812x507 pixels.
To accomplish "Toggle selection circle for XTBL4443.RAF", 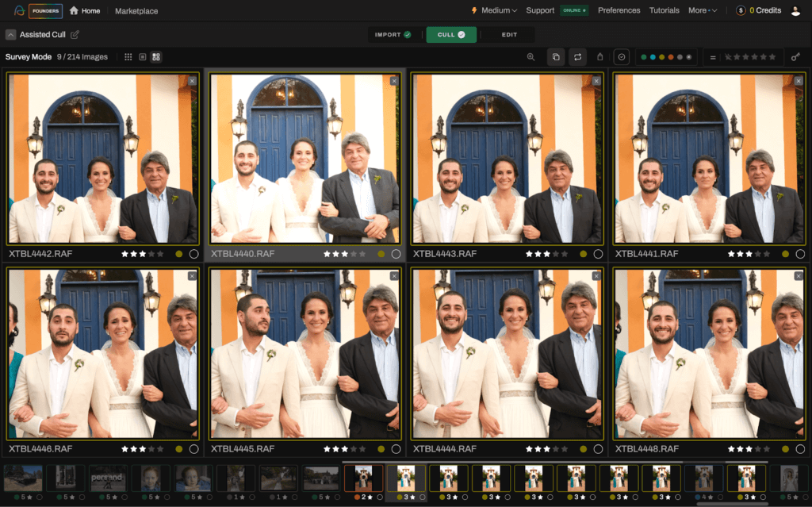I will click(598, 254).
